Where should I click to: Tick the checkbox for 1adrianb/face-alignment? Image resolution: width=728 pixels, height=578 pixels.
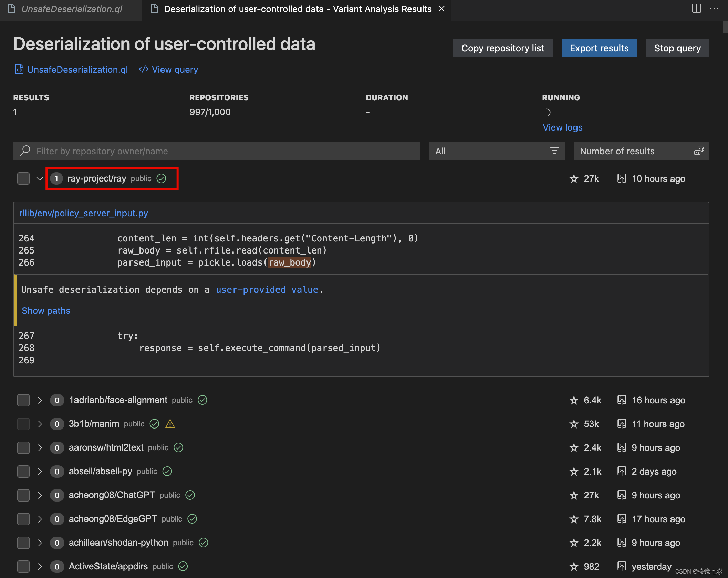pyautogui.click(x=23, y=400)
